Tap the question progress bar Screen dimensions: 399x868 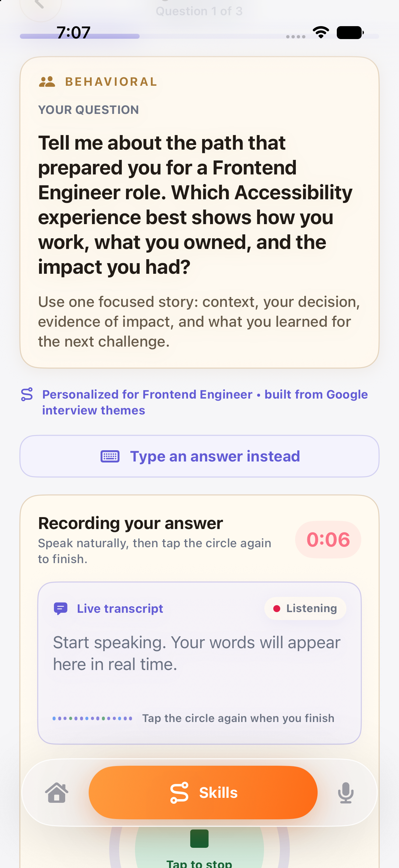pyautogui.click(x=199, y=36)
